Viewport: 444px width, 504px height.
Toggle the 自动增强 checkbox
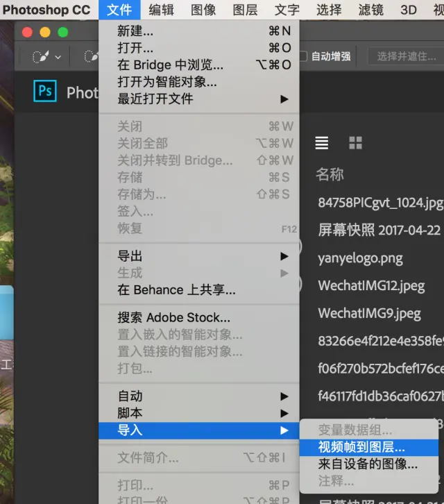click(303, 56)
